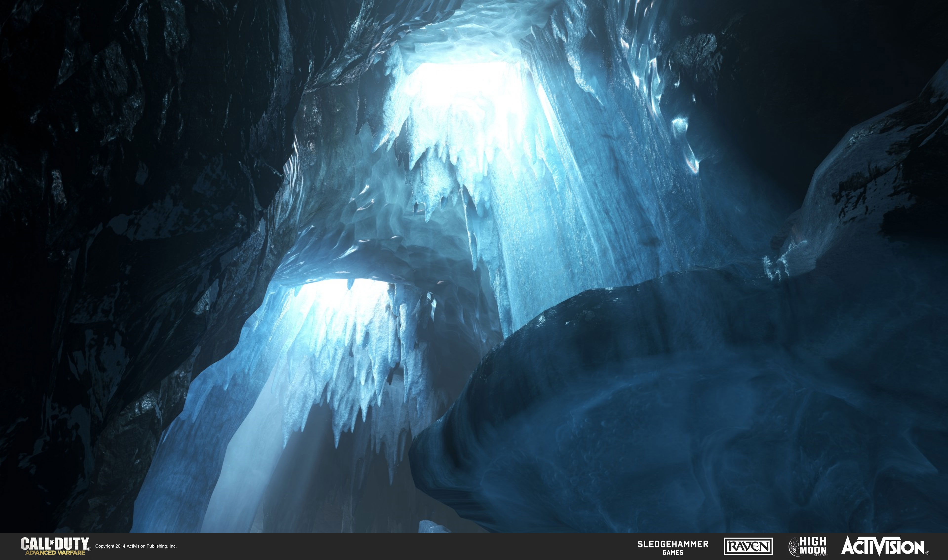This screenshot has height=560, width=948.
Task: Click the Sledgehammer Games logo
Action: [x=673, y=548]
